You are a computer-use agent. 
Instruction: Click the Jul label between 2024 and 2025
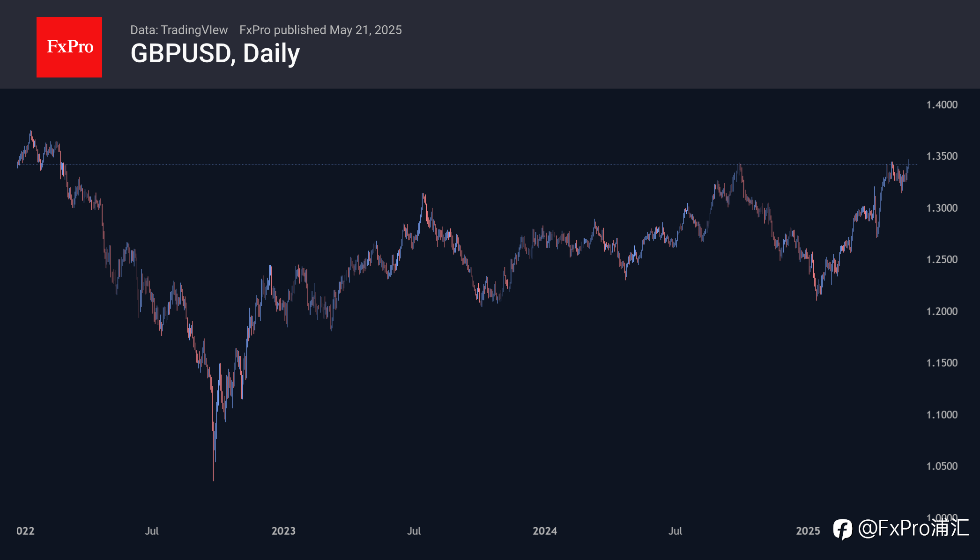(675, 531)
